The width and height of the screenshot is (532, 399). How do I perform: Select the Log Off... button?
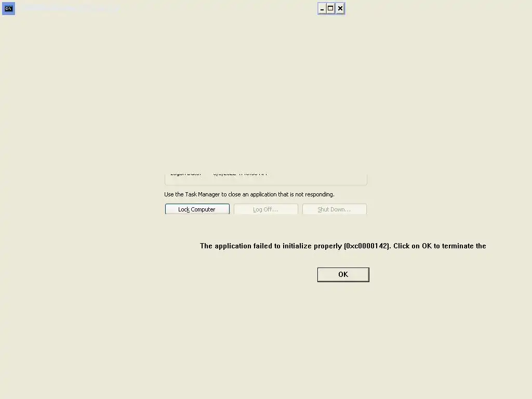click(265, 209)
